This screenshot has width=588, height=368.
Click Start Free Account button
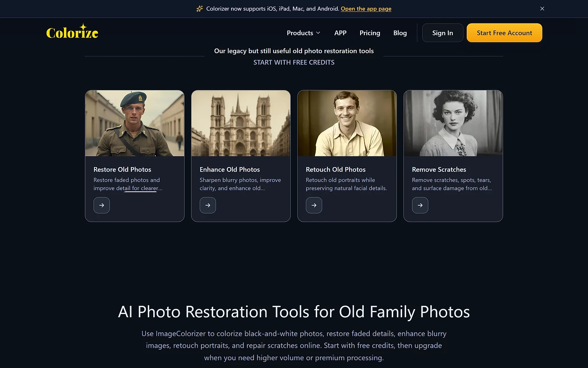tap(504, 33)
